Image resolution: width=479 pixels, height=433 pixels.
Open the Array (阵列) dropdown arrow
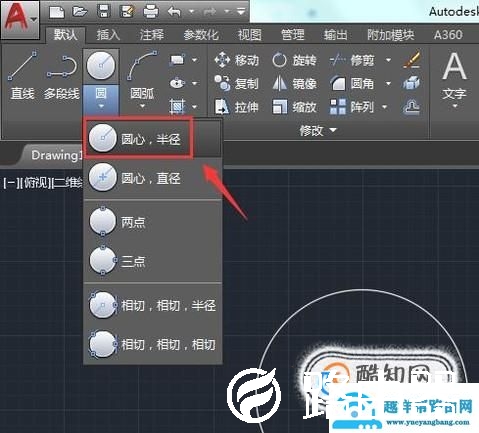click(384, 107)
